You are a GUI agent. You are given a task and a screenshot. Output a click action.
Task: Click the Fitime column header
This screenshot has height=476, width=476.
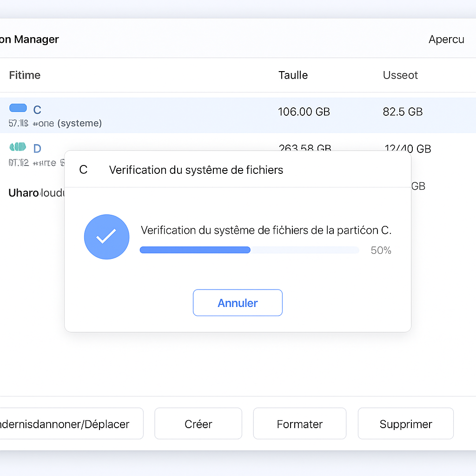pos(24,75)
